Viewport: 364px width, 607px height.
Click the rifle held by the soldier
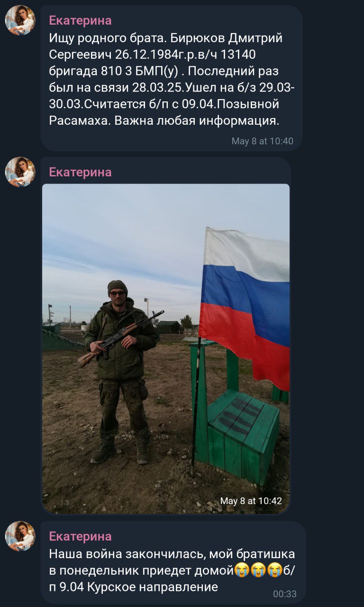(120, 337)
